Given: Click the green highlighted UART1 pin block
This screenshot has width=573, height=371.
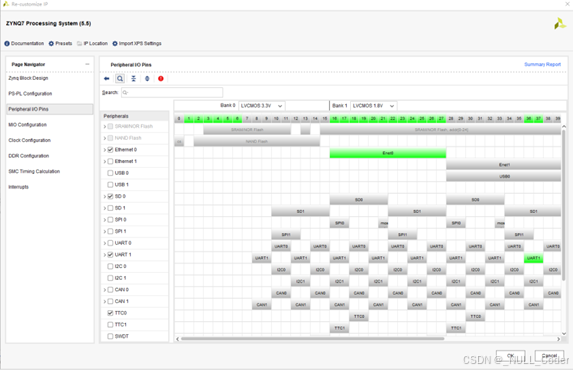Looking at the screenshot, I should pos(534,258).
